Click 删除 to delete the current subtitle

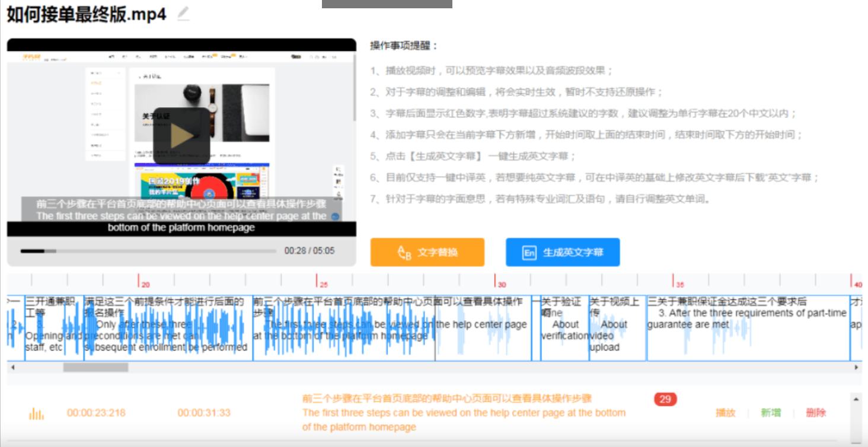816,413
